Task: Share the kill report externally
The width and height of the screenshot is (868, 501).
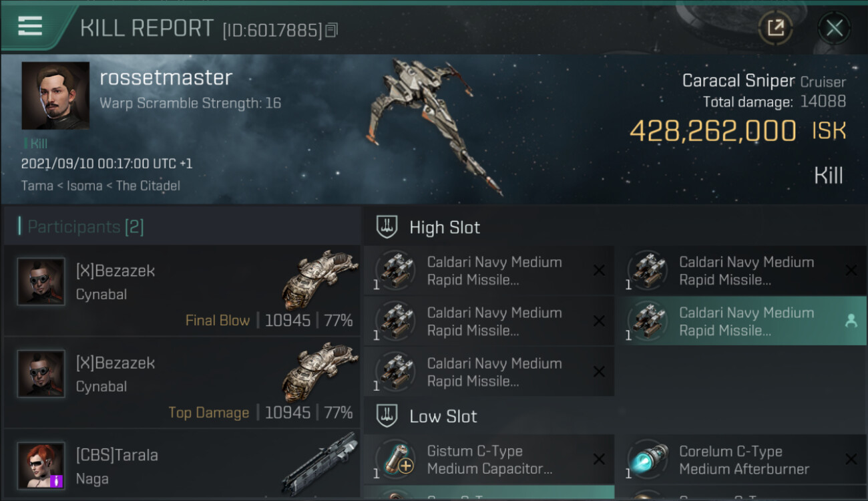Action: (775, 28)
